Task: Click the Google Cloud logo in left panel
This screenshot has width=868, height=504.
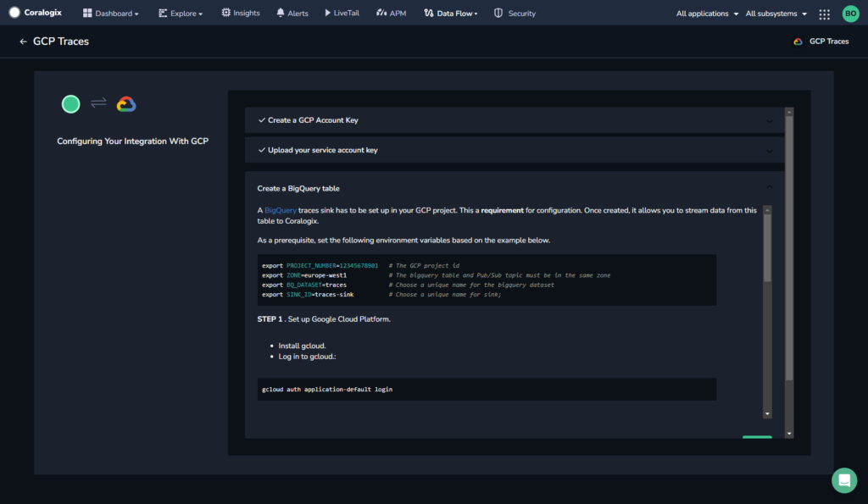Action: coord(126,104)
